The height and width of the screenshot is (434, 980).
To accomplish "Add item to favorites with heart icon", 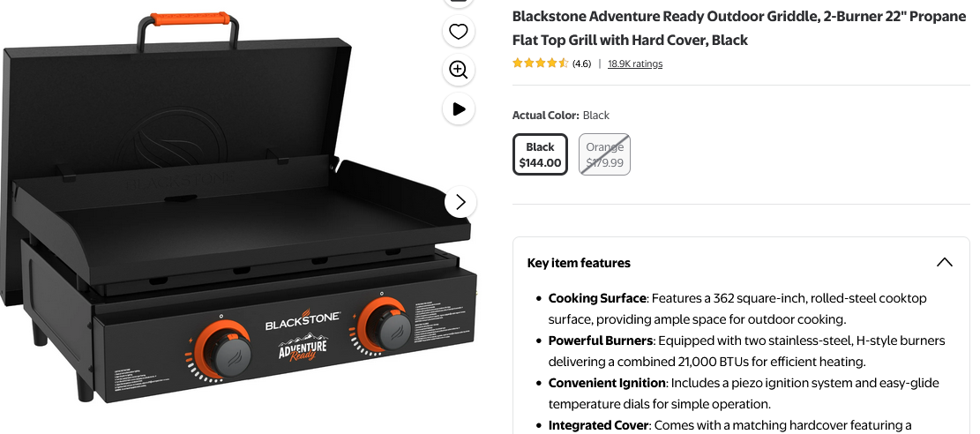I will [459, 31].
